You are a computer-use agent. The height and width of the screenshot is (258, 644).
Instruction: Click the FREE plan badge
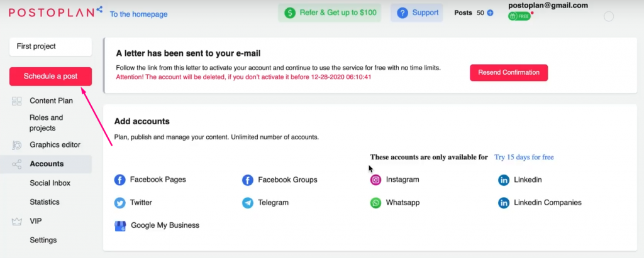point(519,16)
